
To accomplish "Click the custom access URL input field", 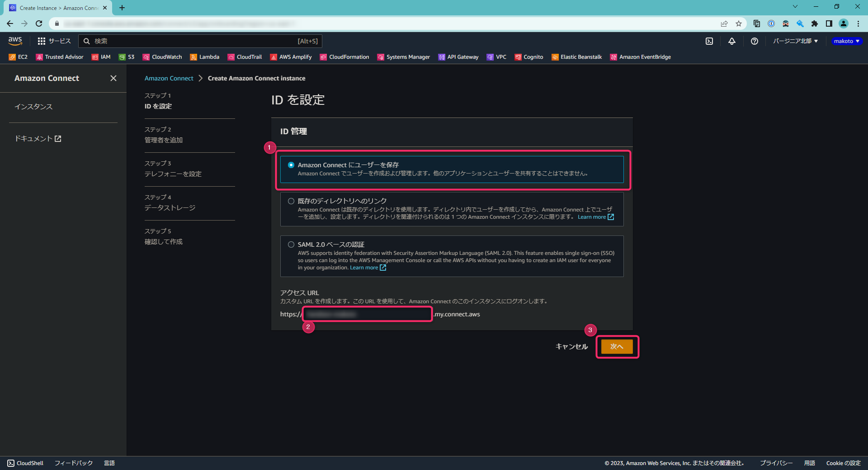I will coord(367,314).
